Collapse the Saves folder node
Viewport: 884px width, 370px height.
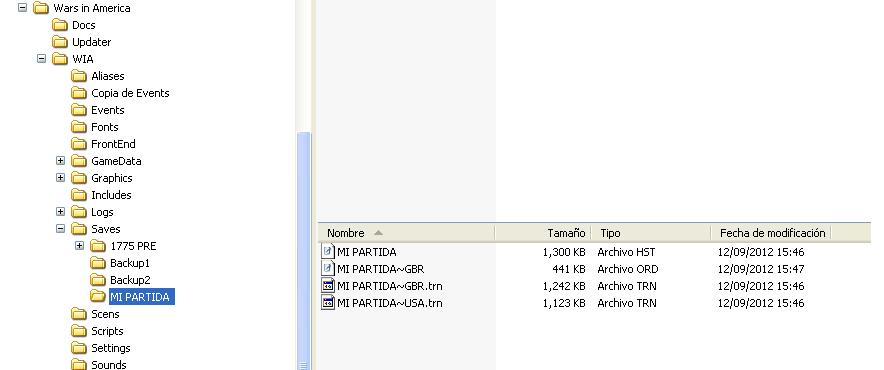60,228
